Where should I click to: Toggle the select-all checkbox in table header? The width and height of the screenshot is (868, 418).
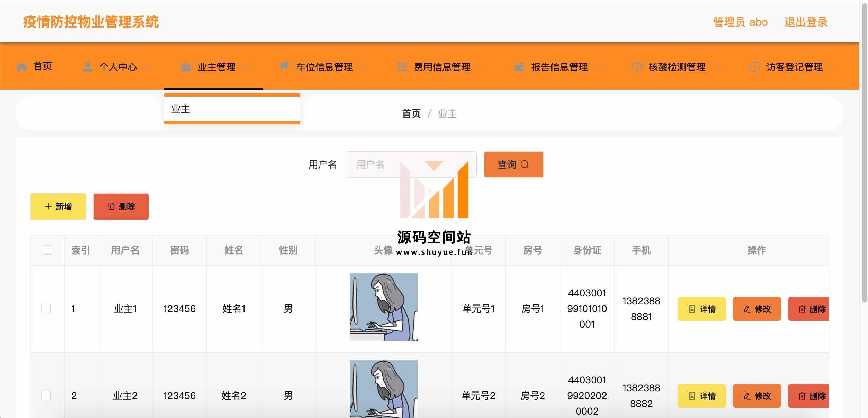pos(48,250)
